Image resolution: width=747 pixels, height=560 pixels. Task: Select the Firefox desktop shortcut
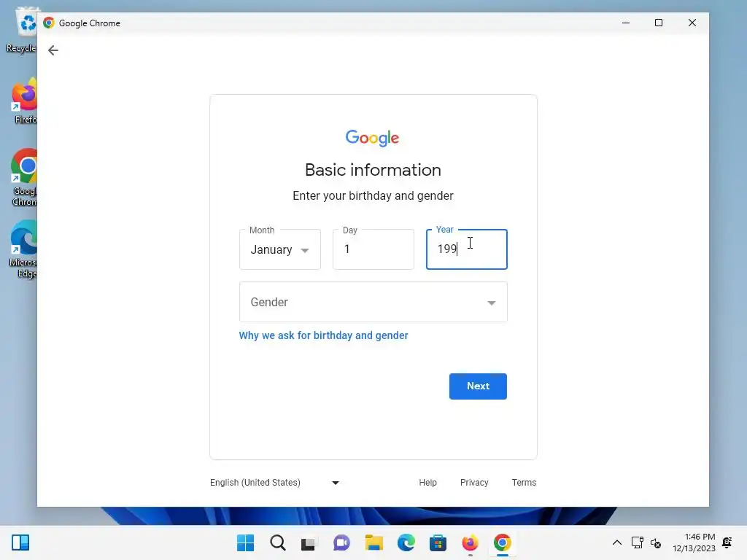pos(25,101)
